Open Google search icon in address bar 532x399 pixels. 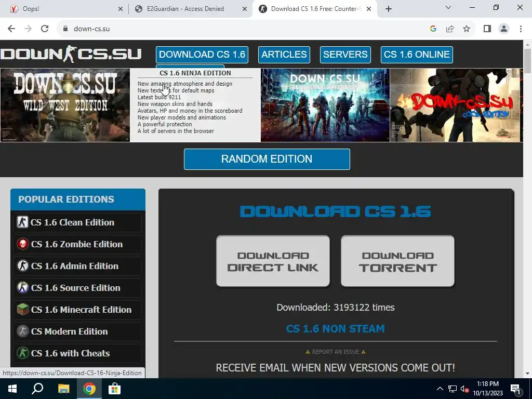point(433,29)
